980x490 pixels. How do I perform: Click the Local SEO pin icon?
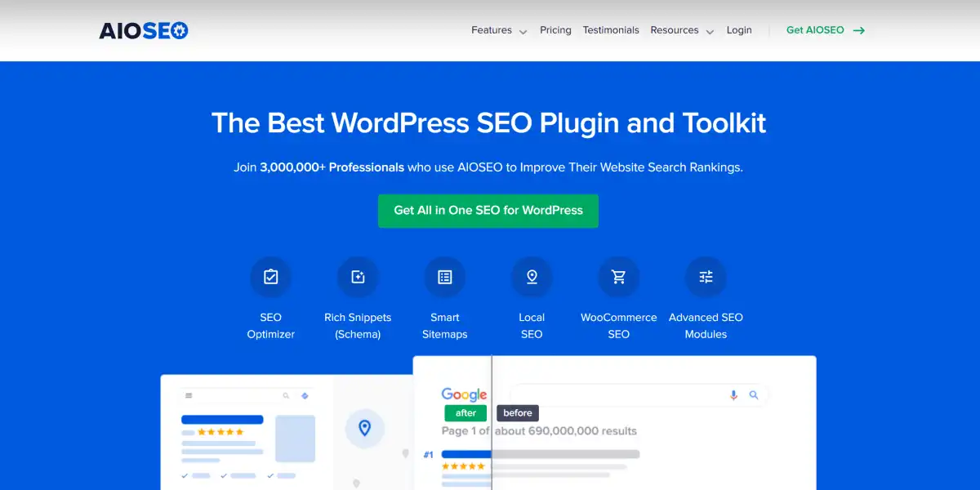(x=532, y=276)
